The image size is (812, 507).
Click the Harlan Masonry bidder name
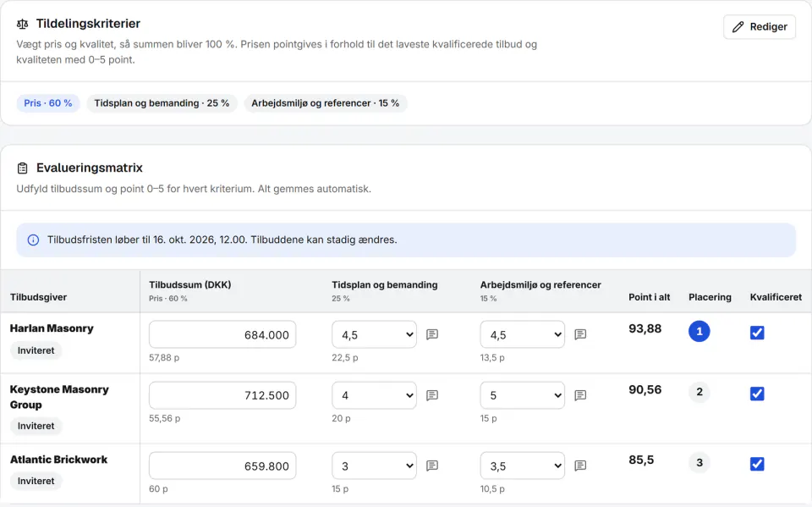pyautogui.click(x=52, y=328)
